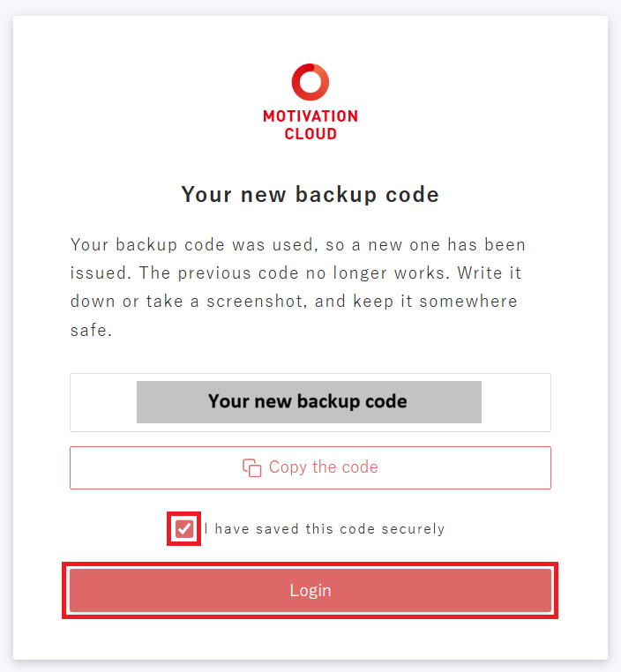Click the empty white margin left of the gray code box
621x672 pixels.
click(103, 402)
